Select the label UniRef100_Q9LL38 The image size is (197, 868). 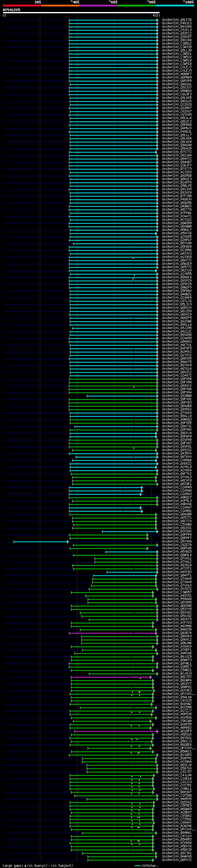(x=177, y=50)
